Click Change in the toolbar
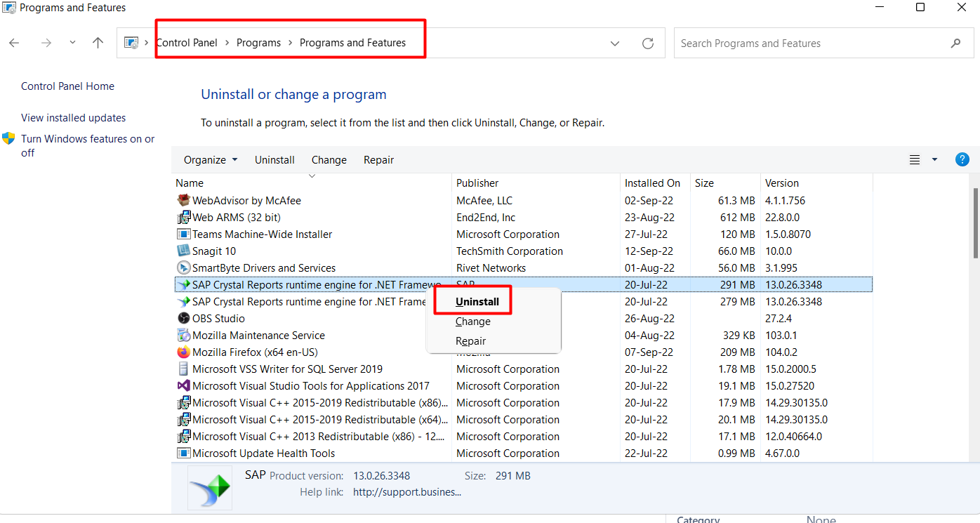Viewport: 980px width, 523px height. (329, 160)
